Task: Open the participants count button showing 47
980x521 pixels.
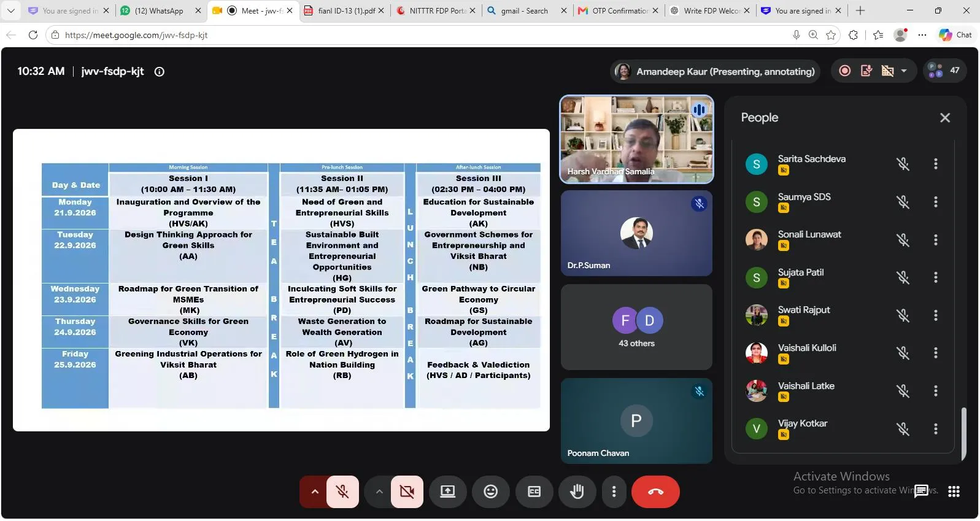Action: click(x=944, y=71)
